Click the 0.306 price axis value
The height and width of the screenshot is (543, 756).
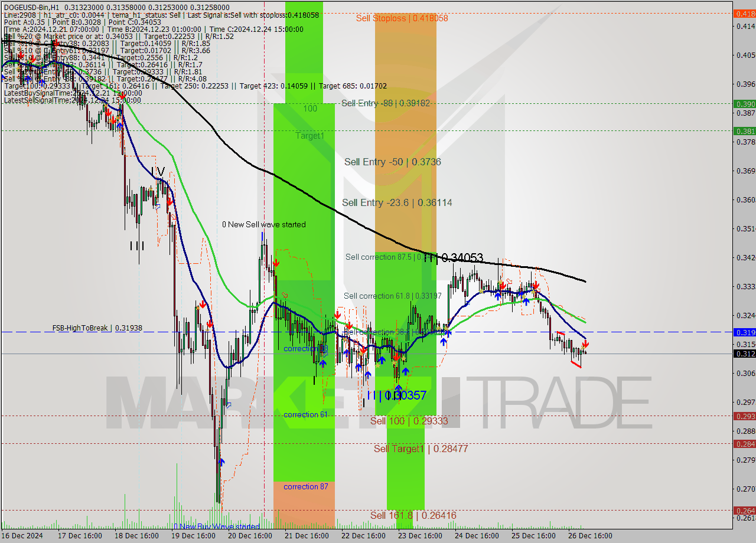pos(746,373)
